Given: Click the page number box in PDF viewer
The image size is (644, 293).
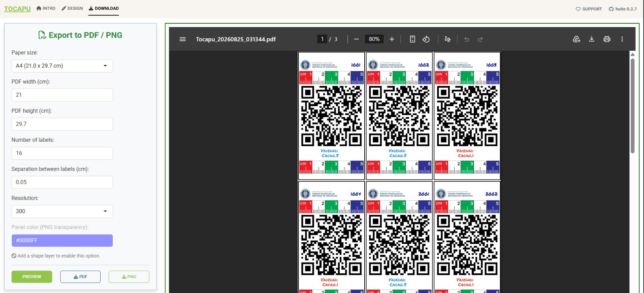Looking at the screenshot, I should 322,39.
